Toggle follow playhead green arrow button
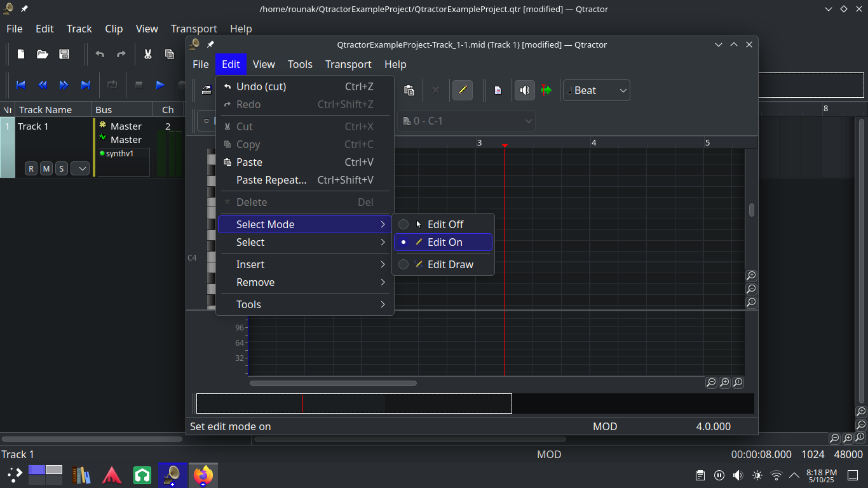The height and width of the screenshot is (488, 868). coord(546,90)
